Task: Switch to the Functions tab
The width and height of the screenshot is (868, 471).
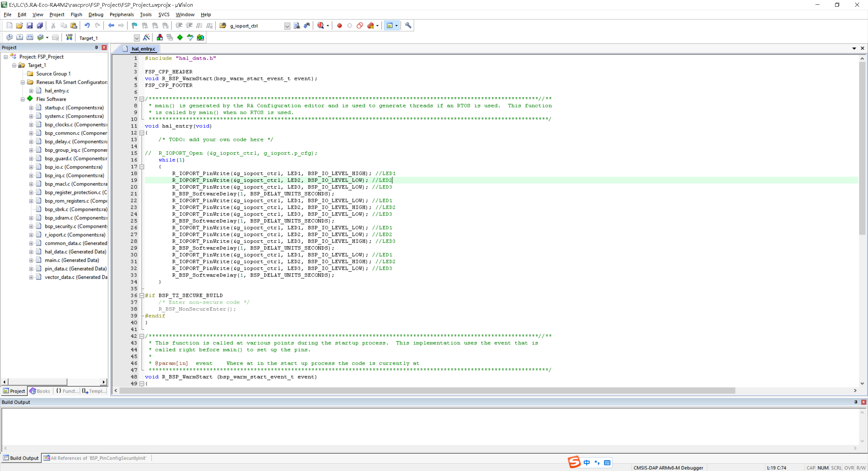Action: point(67,391)
